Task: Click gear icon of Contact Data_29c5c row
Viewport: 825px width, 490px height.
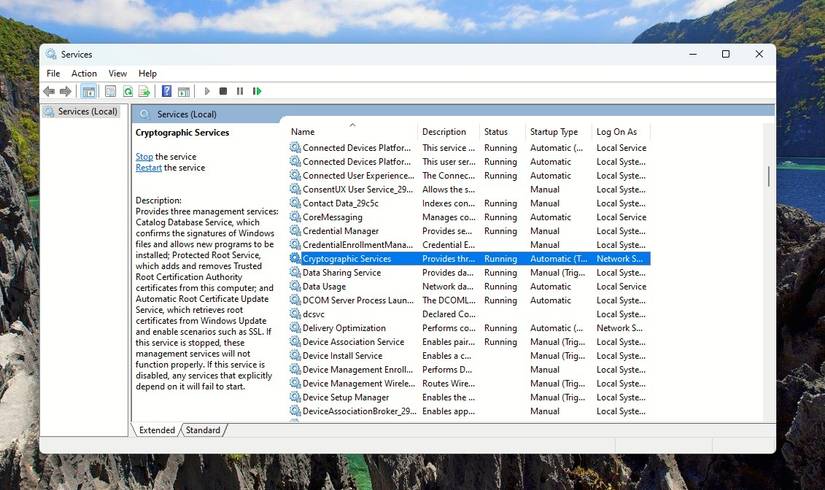Action: (295, 203)
